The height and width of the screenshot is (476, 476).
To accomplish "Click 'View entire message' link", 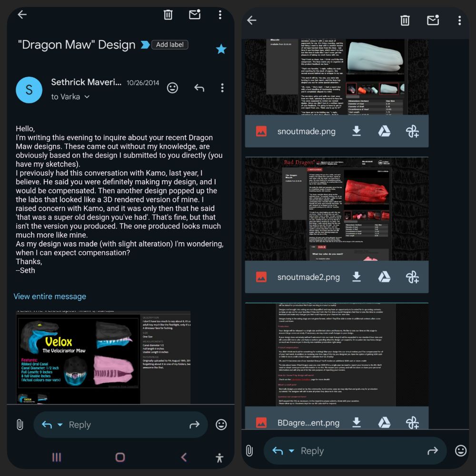I will click(x=50, y=296).
